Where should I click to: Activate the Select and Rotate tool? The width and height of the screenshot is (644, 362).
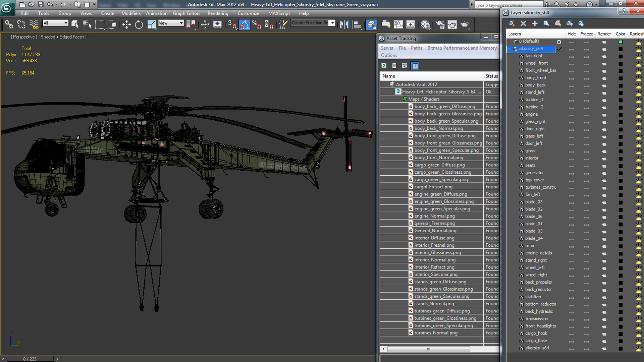pyautogui.click(x=139, y=24)
